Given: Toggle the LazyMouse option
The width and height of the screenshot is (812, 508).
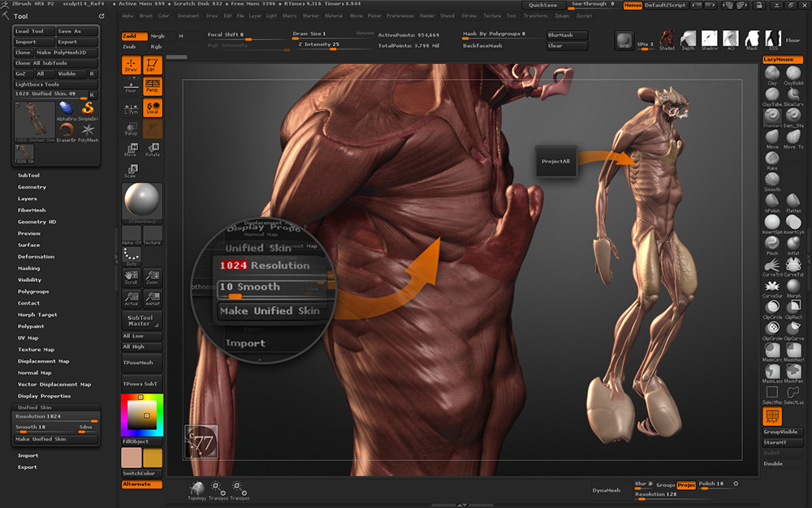Looking at the screenshot, I should (x=783, y=59).
